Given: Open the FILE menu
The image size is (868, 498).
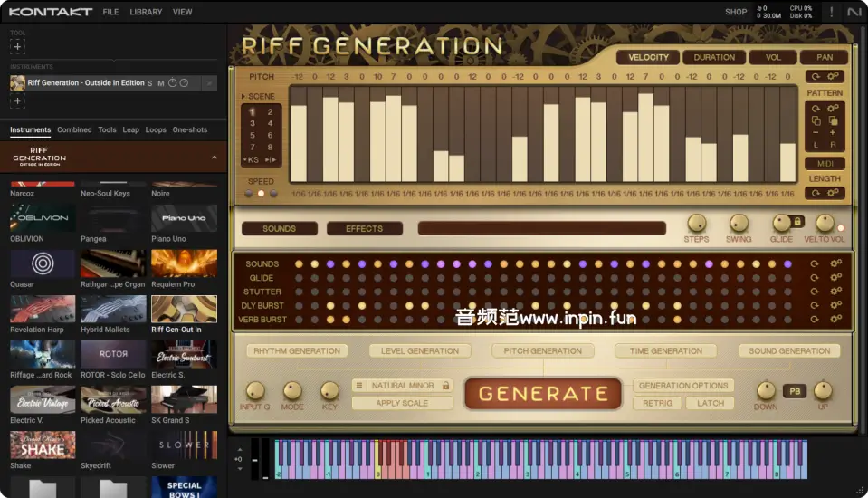Looking at the screenshot, I should pyautogui.click(x=110, y=12).
